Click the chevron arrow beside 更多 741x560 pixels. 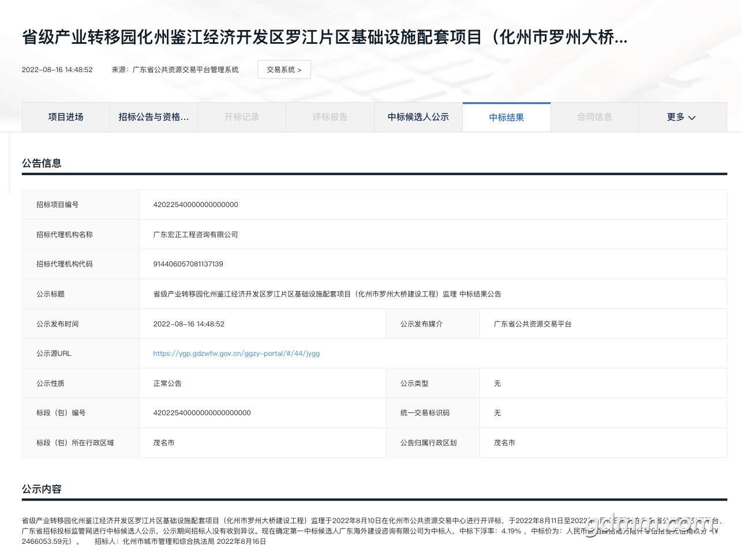692,118
